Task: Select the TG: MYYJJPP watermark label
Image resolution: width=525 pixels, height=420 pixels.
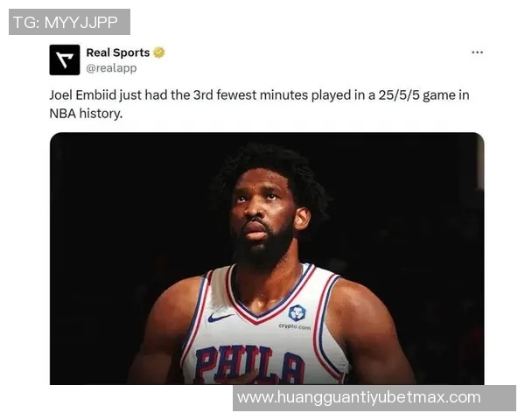Action: [x=69, y=22]
